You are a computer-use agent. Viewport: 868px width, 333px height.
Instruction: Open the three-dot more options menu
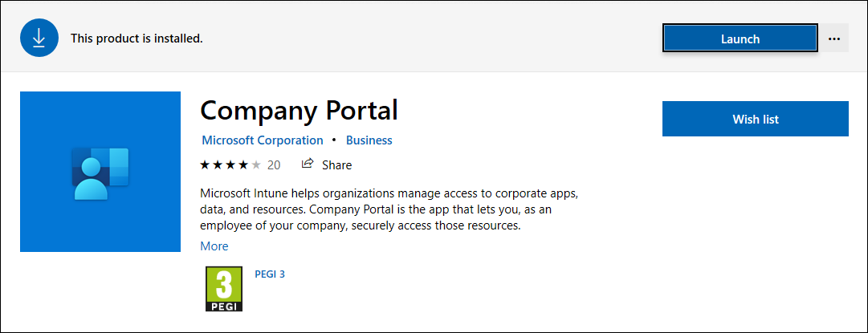[x=833, y=39]
